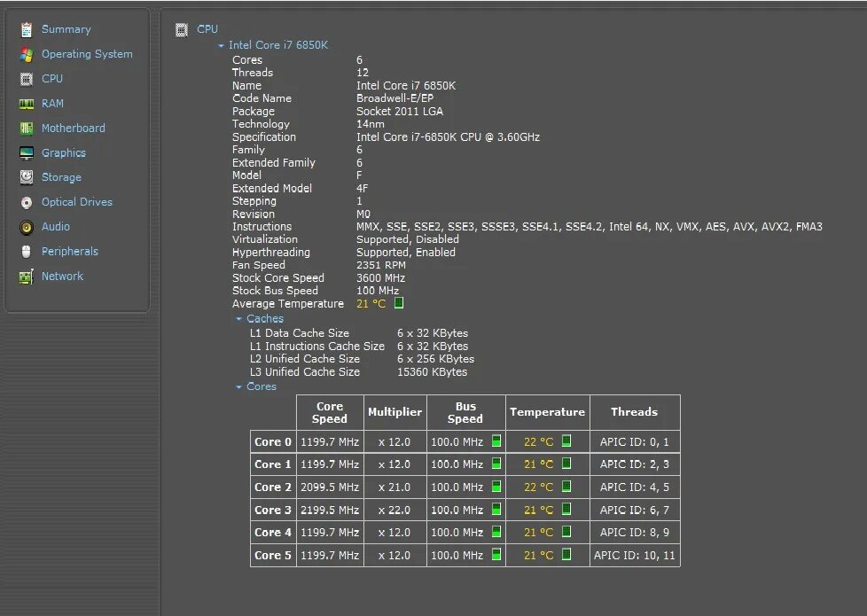Click the Optical Drives disc icon

[27, 202]
